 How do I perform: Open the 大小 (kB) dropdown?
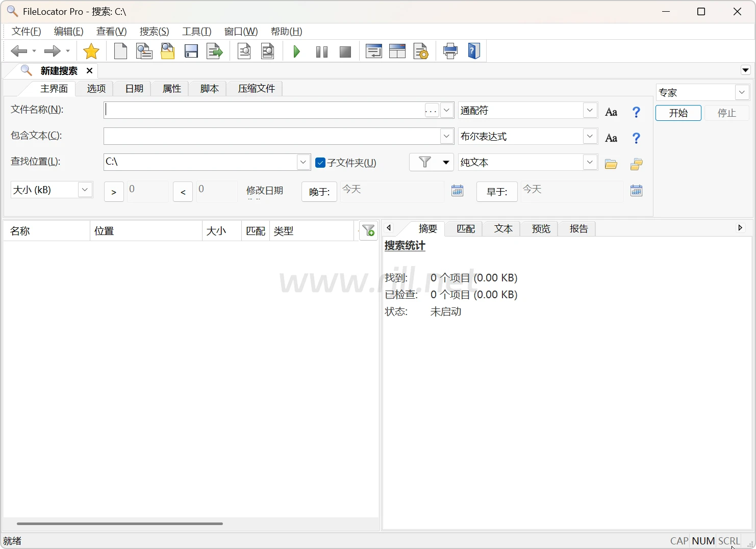(x=85, y=190)
